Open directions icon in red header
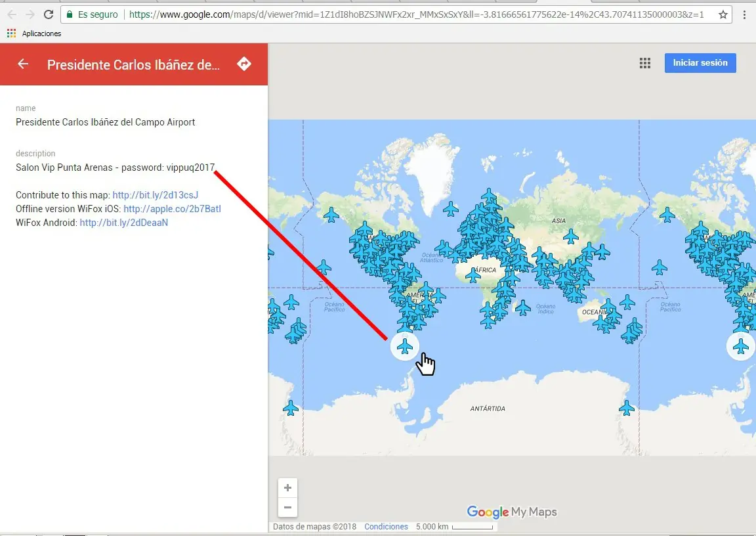Viewport: 756px width, 536px height. pos(244,64)
